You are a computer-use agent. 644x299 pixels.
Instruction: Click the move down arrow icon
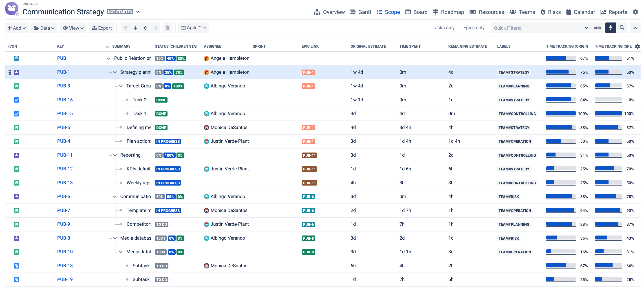point(135,28)
